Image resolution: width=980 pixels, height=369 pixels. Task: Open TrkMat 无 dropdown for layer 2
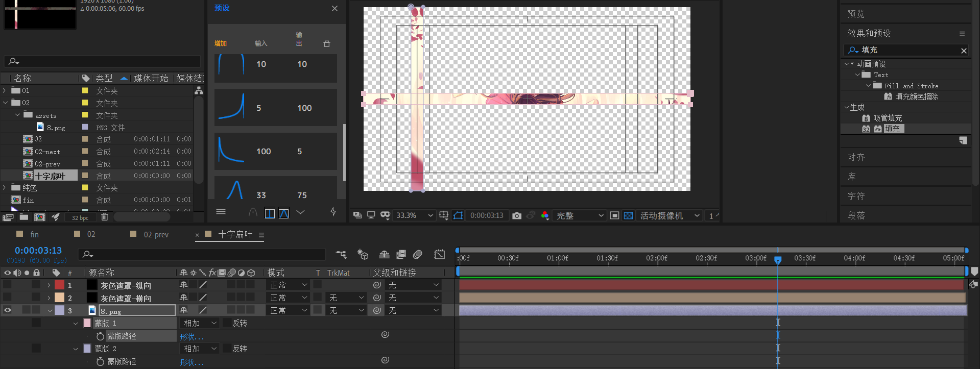346,298
